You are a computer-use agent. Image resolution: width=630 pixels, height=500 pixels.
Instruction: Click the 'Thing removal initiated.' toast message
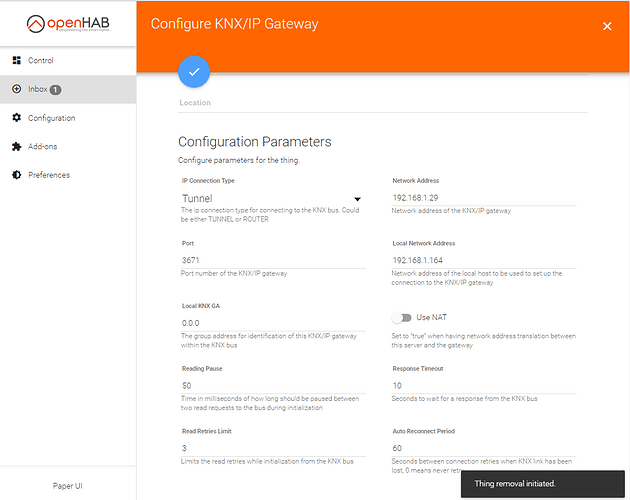(543, 484)
